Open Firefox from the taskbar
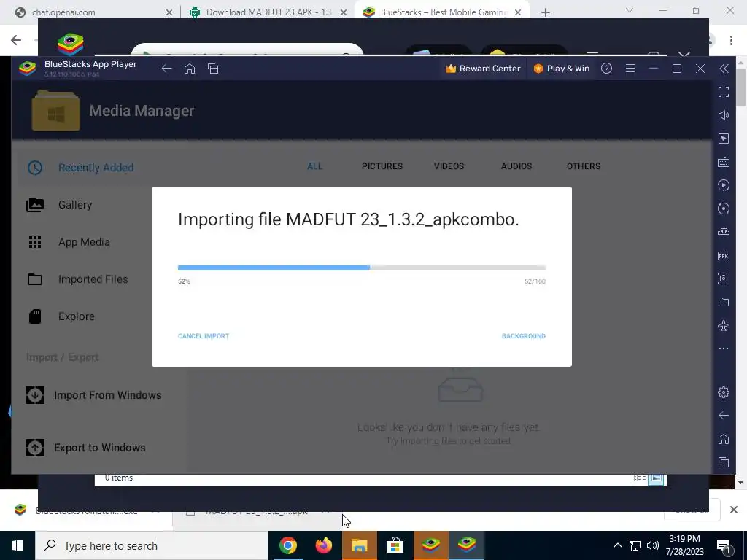 (x=323, y=545)
